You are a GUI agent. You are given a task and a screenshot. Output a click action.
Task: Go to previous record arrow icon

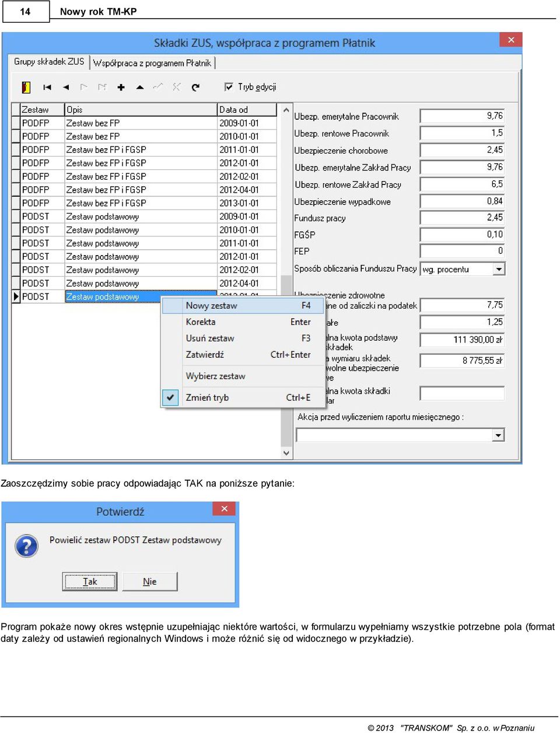point(66,87)
